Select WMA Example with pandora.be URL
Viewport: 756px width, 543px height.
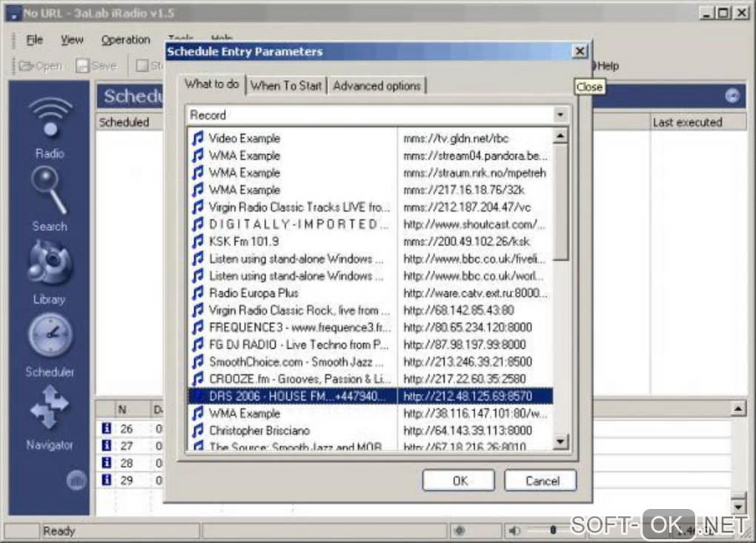370,156
